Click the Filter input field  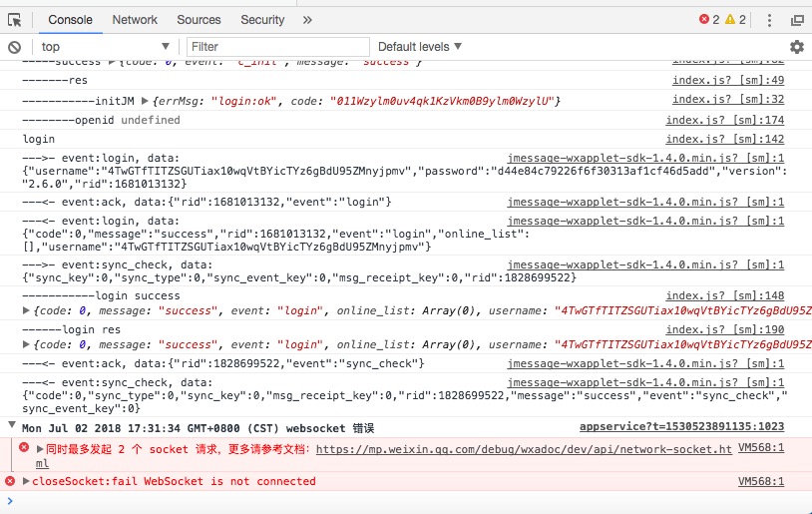pyautogui.click(x=278, y=47)
